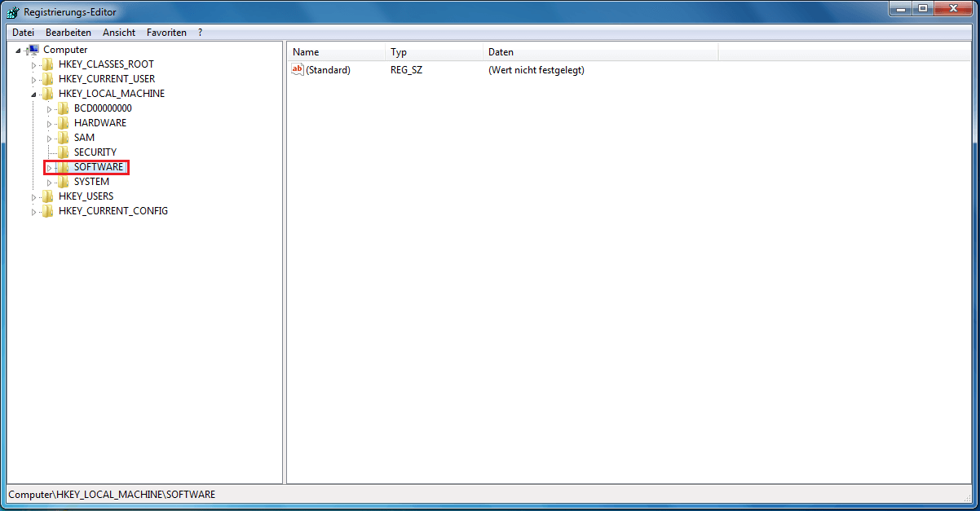Expand the HKEY_CURRENT_USER key
Screen dimensions: 980x511
point(34,80)
